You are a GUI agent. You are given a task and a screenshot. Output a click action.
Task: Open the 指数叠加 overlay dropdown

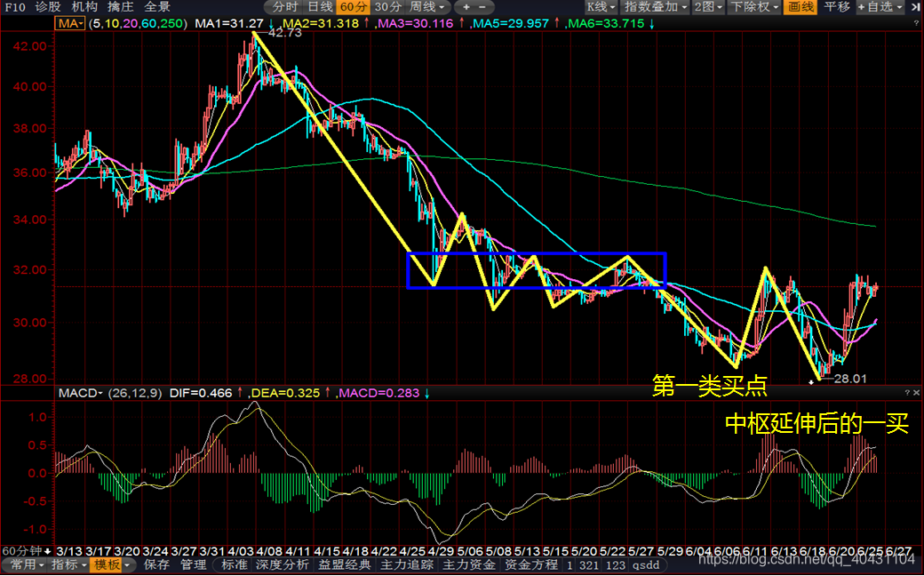[656, 7]
